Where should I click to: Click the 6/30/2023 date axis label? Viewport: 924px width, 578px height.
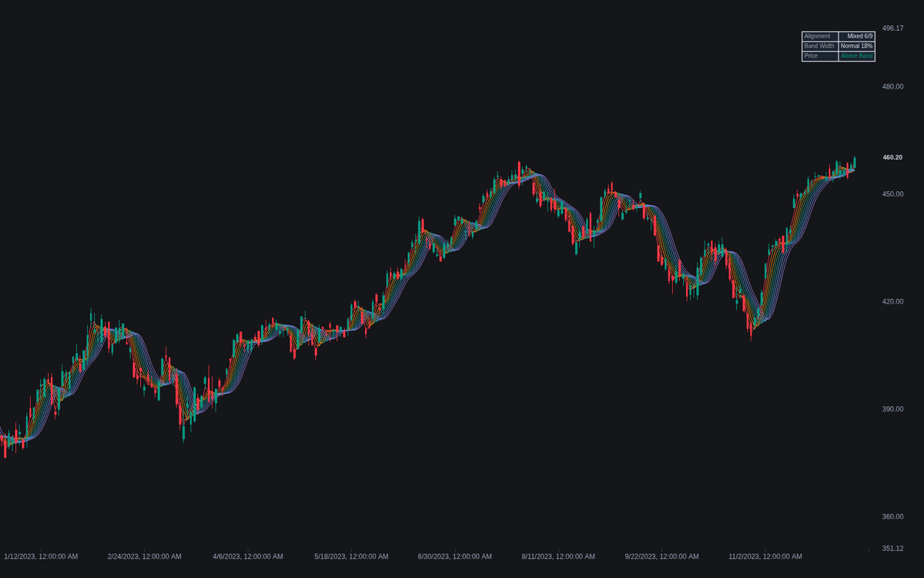point(455,556)
